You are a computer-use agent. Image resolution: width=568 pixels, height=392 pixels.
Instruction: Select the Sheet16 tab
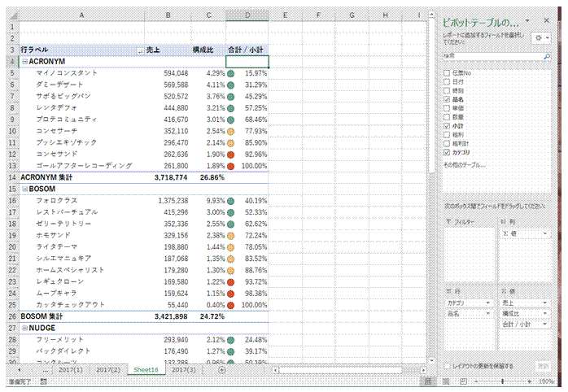[x=146, y=369]
